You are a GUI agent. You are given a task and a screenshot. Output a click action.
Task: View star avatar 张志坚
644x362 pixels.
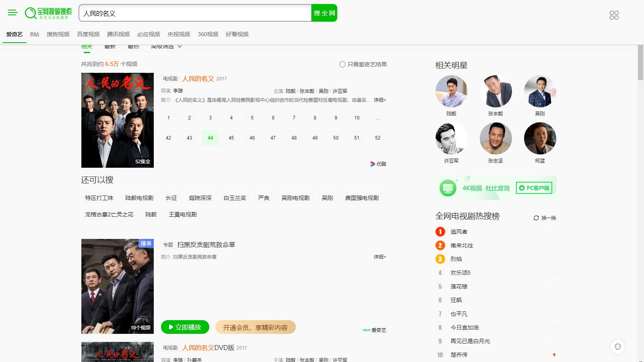pyautogui.click(x=496, y=138)
